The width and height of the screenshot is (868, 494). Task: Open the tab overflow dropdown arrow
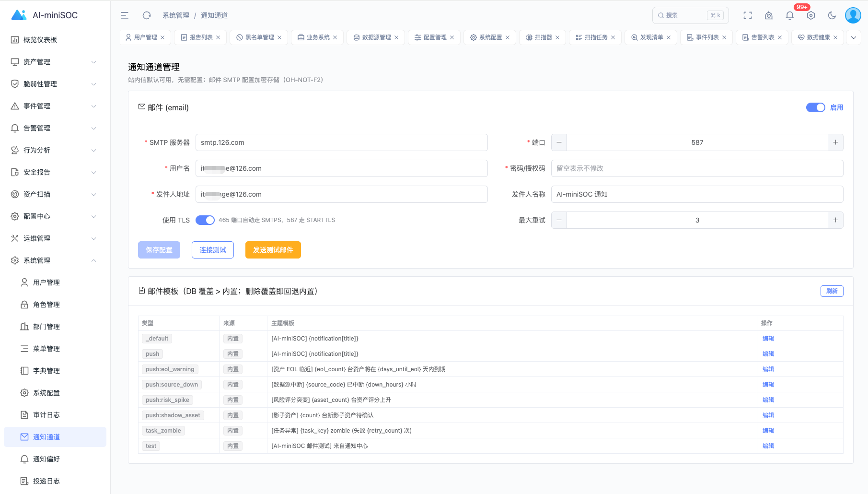854,37
